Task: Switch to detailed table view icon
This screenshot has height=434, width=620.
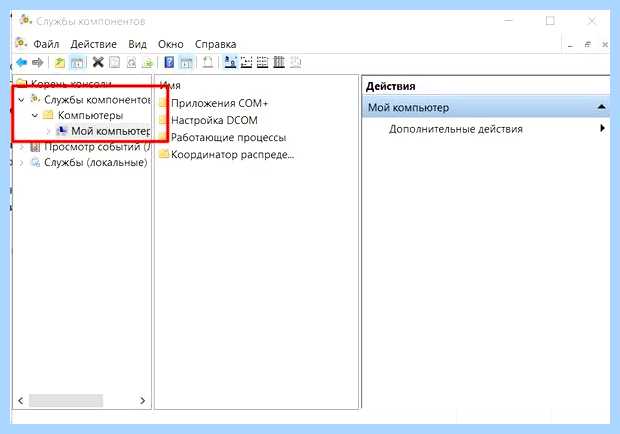Action: 279,62
